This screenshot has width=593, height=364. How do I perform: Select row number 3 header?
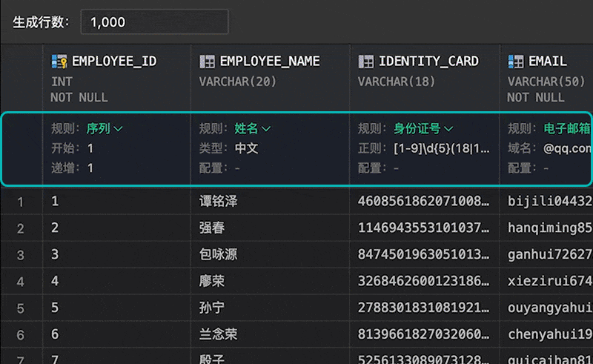tap(21, 255)
